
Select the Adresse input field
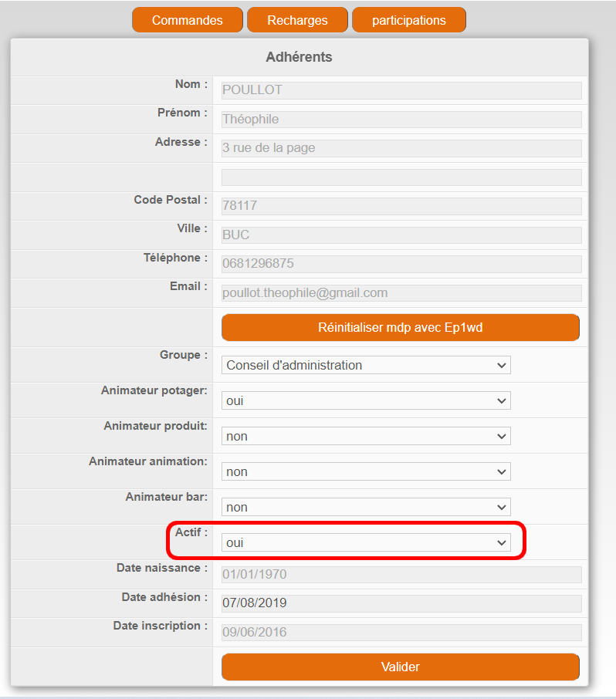401,148
